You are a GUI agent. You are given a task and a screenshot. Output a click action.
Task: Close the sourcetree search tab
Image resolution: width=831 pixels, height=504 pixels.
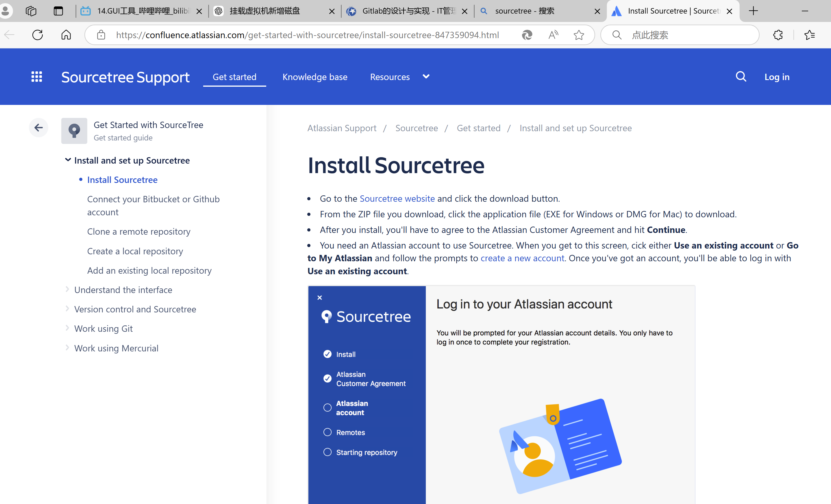pyautogui.click(x=597, y=12)
